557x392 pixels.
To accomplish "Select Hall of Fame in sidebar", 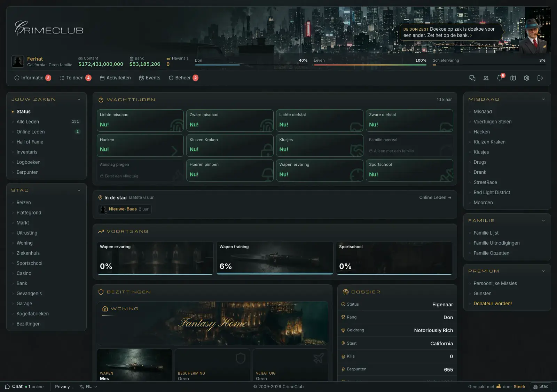I will (30, 142).
